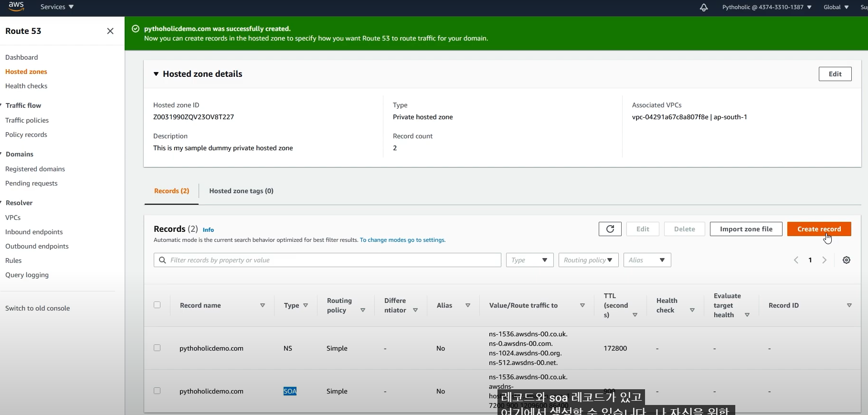Image resolution: width=868 pixels, height=415 pixels.
Task: Open the Alias filter dropdown
Action: [x=647, y=260]
